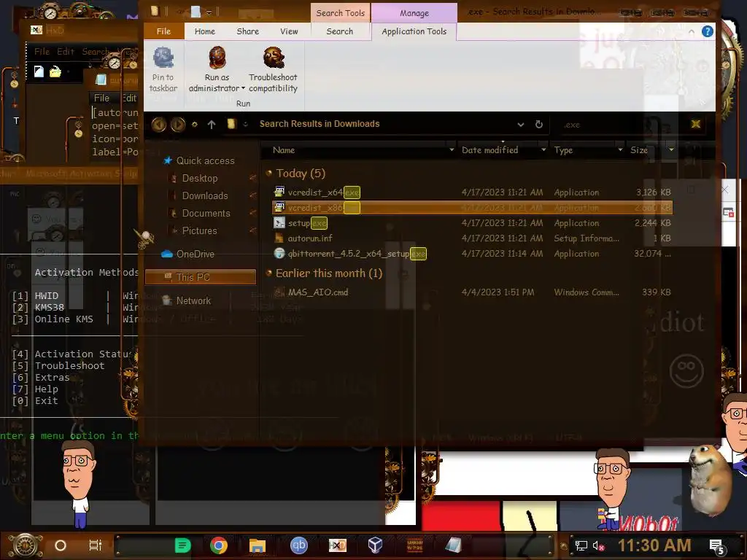Open the File tab in Explorer ribbon
The width and height of the screenshot is (747, 560).
point(163,31)
